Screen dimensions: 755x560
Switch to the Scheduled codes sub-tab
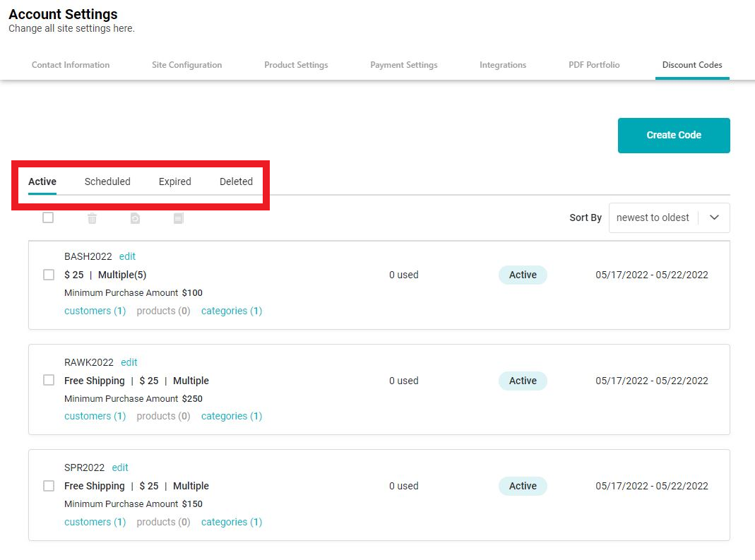click(x=107, y=181)
